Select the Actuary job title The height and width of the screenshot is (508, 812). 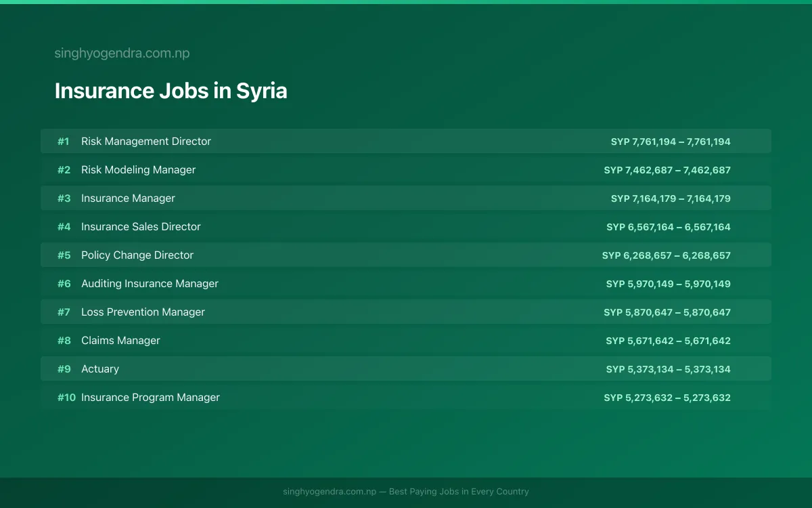point(100,369)
